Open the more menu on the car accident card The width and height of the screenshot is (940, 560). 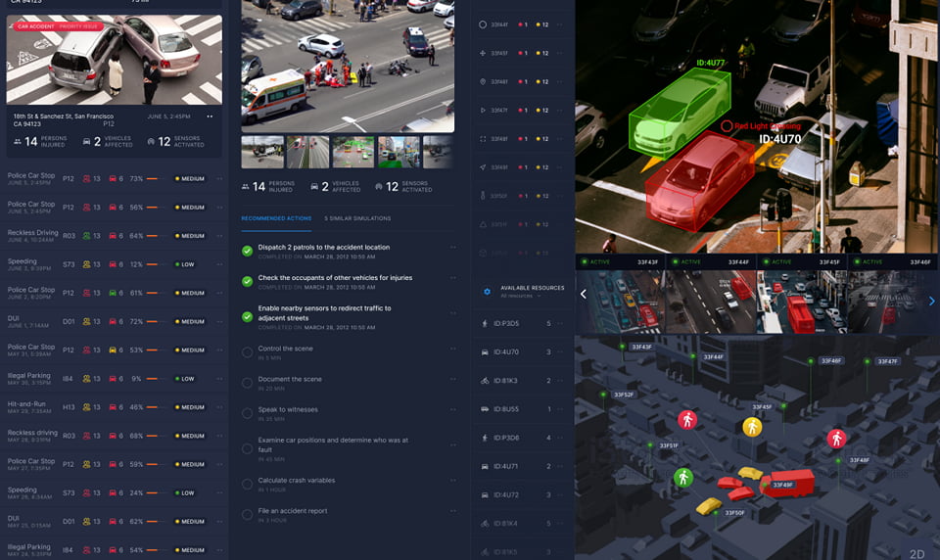click(x=210, y=117)
